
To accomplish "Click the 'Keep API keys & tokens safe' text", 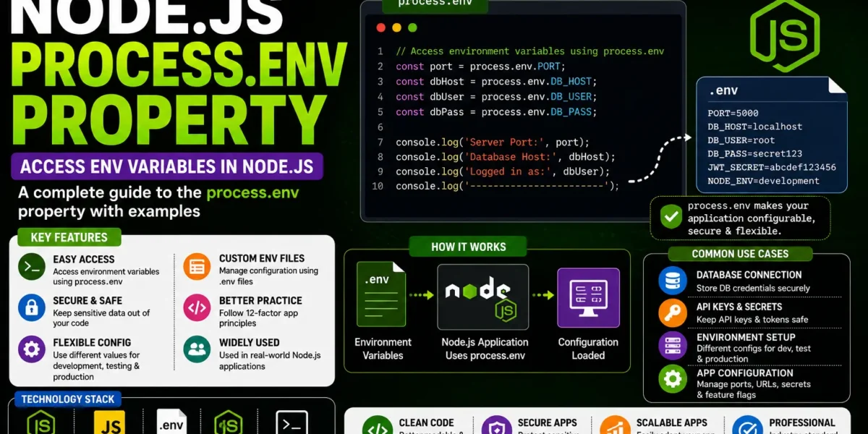I will 752,320.
